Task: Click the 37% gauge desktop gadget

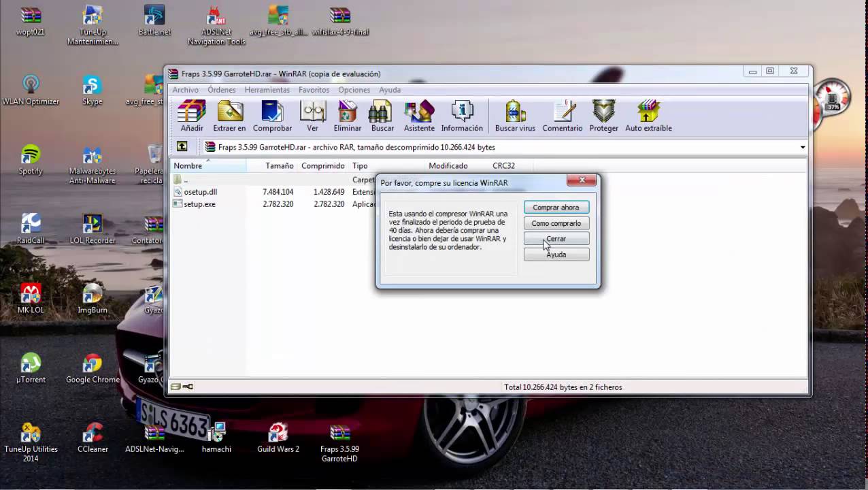Action: pos(831,99)
